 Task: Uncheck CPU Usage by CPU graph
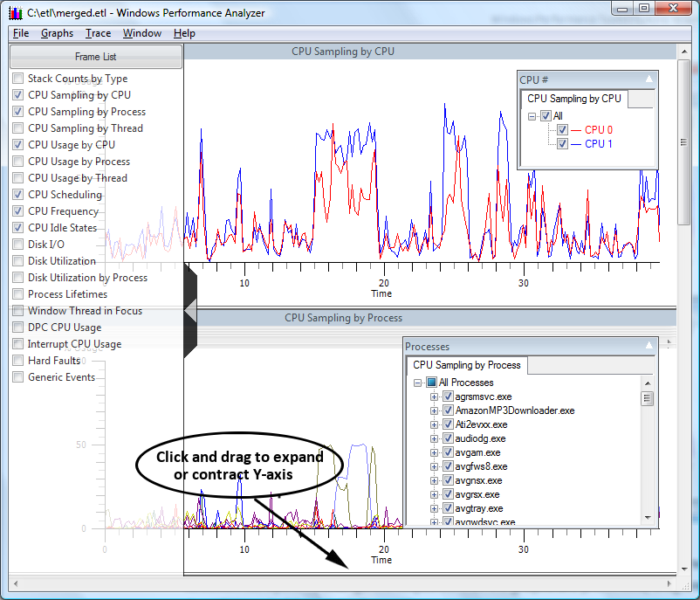point(17,145)
